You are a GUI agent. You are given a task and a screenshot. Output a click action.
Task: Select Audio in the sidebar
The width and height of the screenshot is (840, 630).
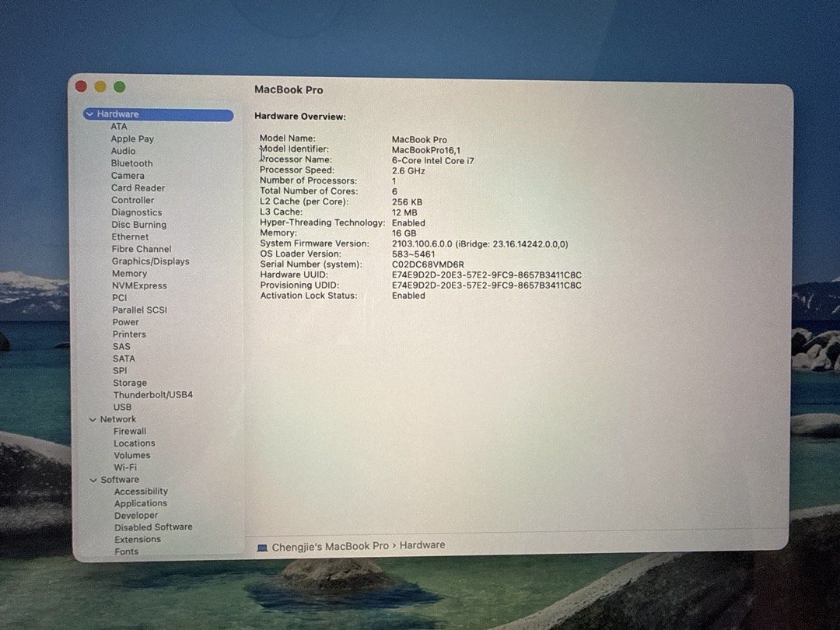tap(123, 151)
